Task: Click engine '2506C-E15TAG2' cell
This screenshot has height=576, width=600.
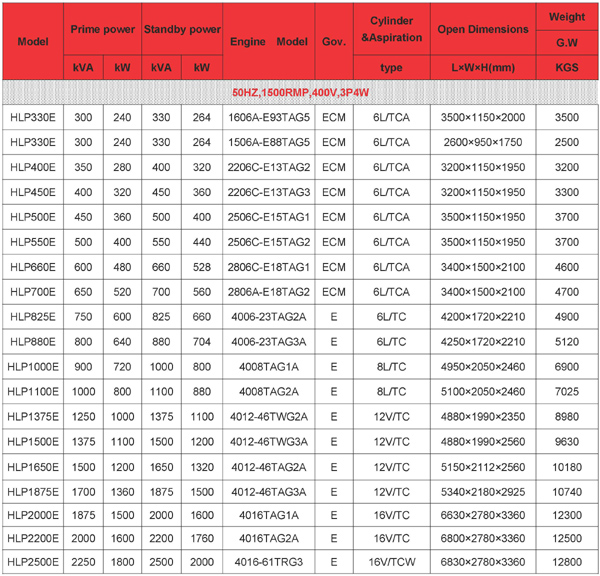Action: click(x=269, y=242)
